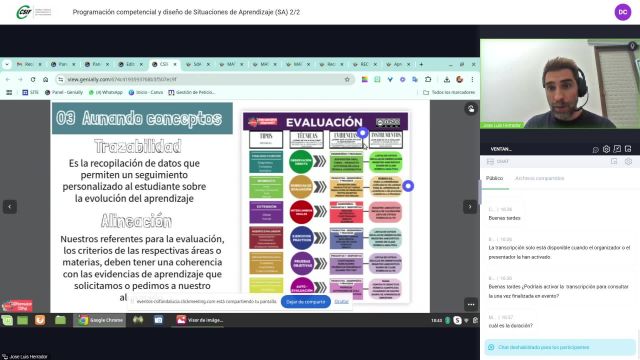Open Chrome three-dot menu
640x360 pixels.
coord(472,80)
